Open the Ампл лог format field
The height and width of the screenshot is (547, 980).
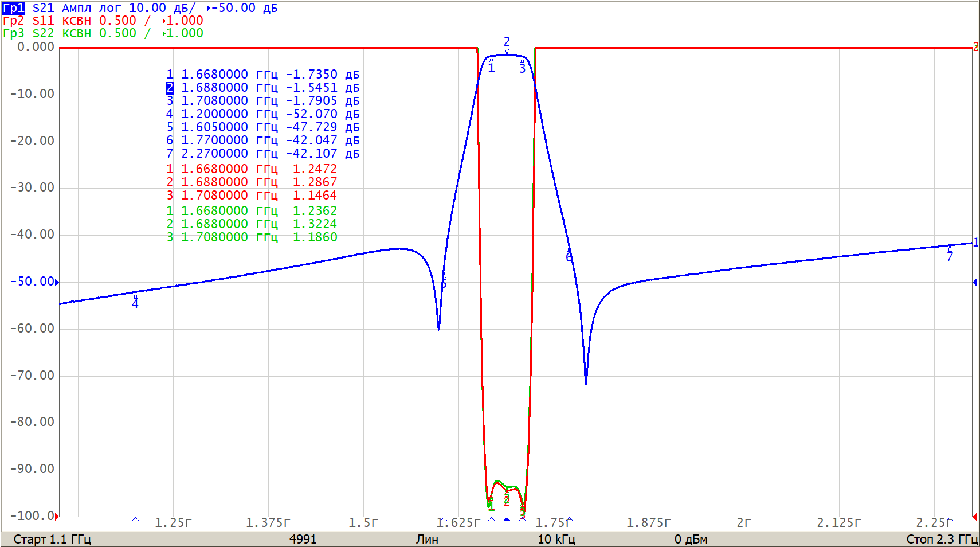point(92,8)
